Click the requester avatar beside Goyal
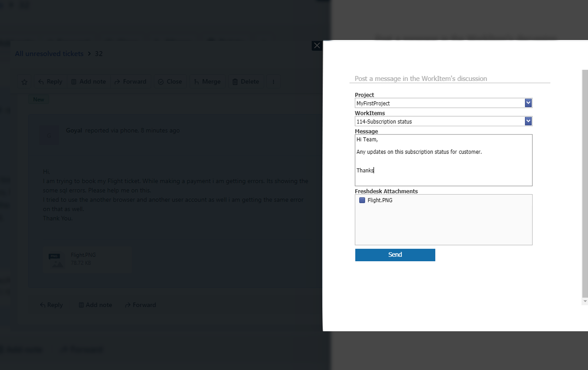This screenshot has height=370, width=588. 49,135
